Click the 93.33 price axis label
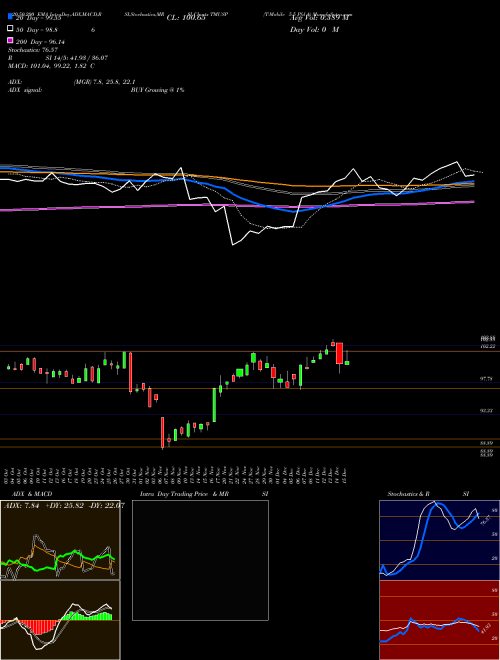The image size is (500, 660). coord(486,411)
